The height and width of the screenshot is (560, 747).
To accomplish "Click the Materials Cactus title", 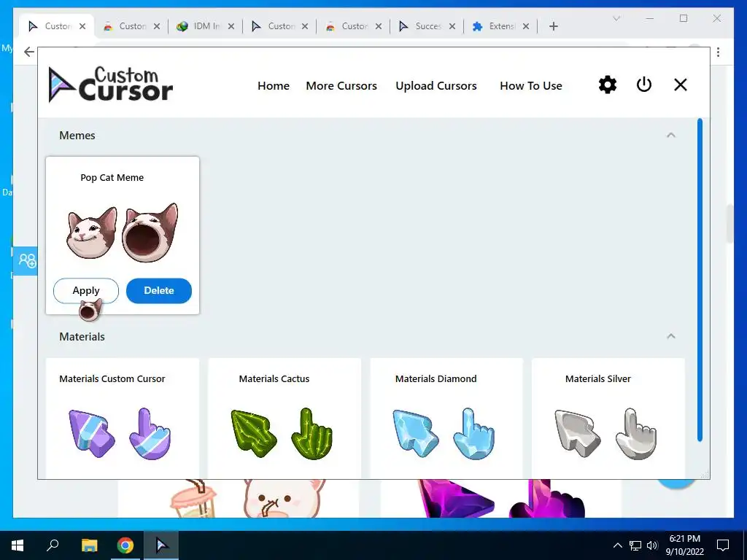I will point(274,379).
